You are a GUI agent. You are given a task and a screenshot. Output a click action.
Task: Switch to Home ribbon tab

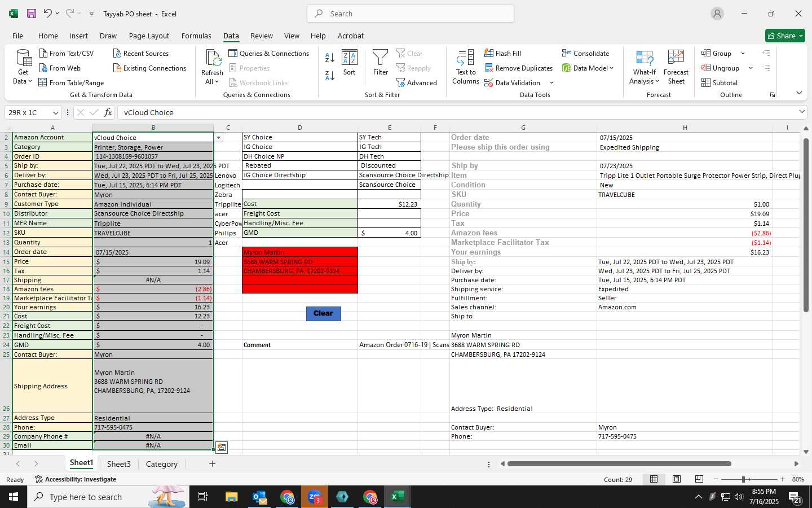pyautogui.click(x=48, y=36)
